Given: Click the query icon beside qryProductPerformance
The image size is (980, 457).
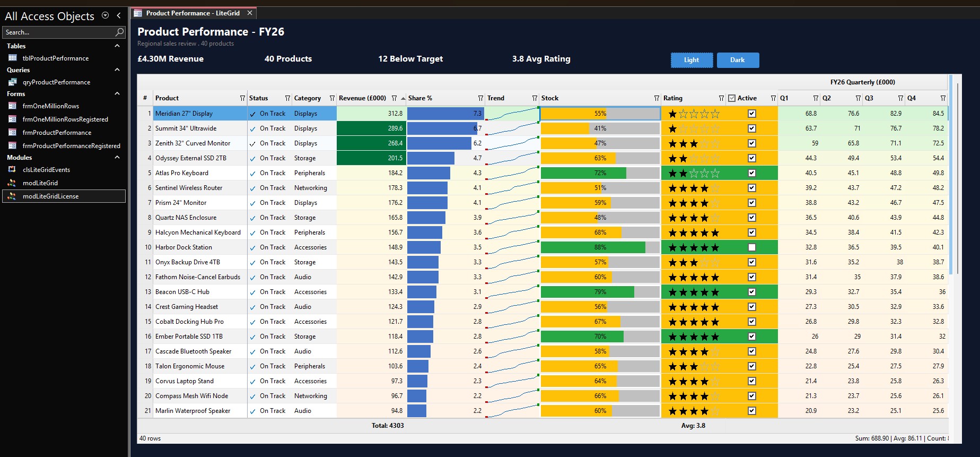Looking at the screenshot, I should click(x=12, y=82).
